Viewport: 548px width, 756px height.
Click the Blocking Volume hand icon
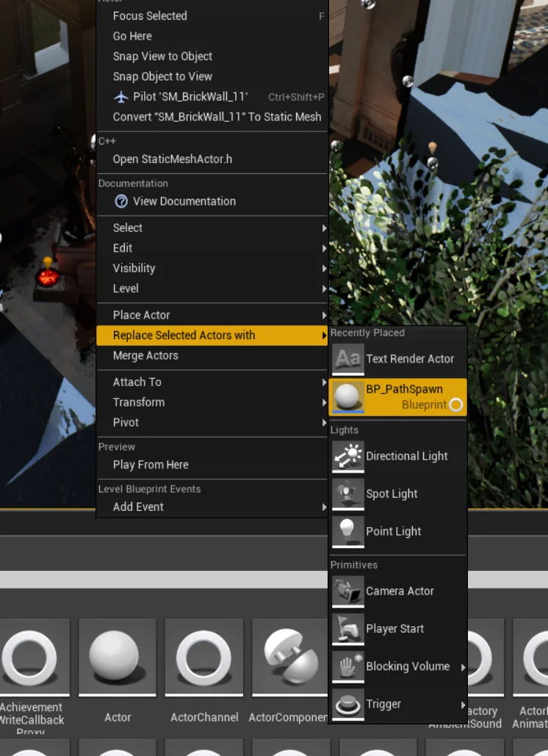point(347,666)
